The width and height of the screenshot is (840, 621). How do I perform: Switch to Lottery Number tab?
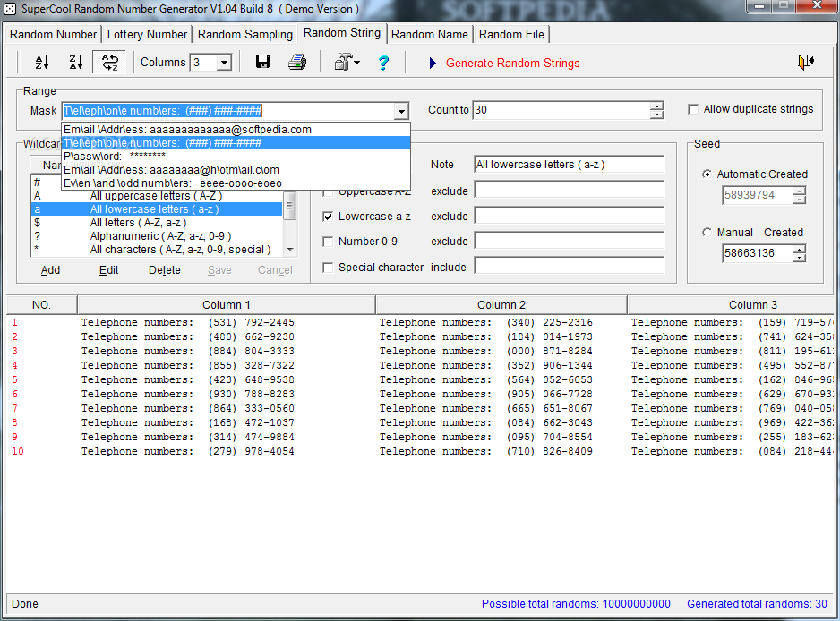coord(148,34)
